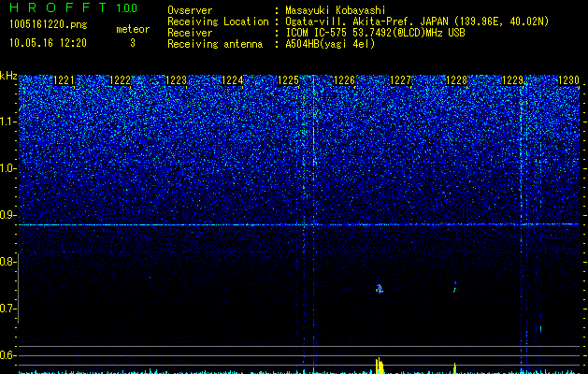Click the small yellow power spike near 1228
588x374 pixels.
(455, 368)
